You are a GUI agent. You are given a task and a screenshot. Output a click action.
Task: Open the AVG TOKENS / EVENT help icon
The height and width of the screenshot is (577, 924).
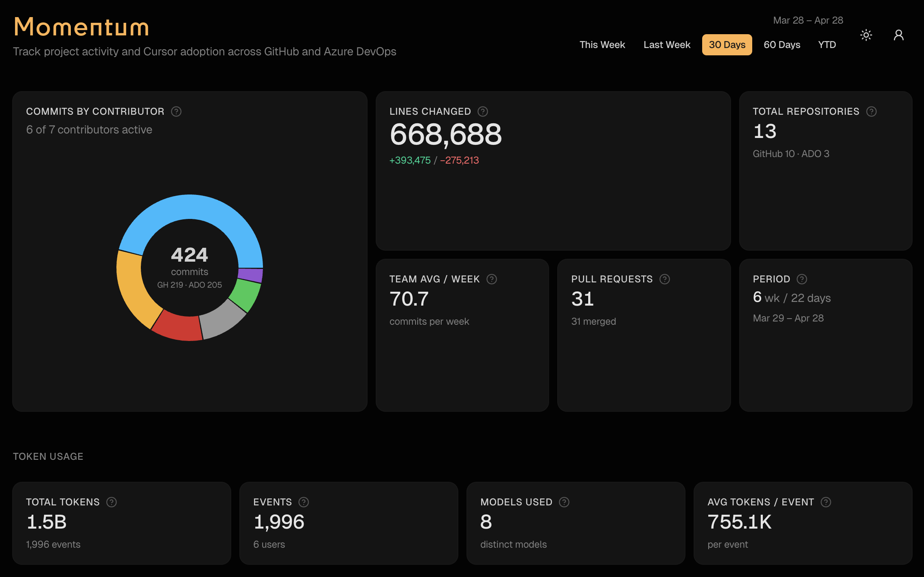point(826,502)
